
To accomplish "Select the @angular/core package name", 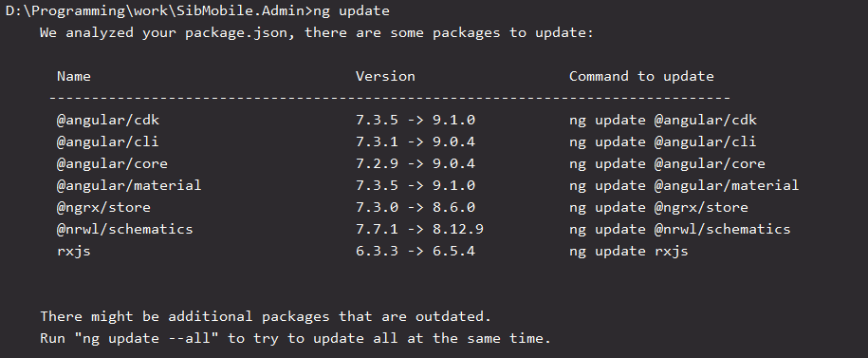I will pos(112,164).
